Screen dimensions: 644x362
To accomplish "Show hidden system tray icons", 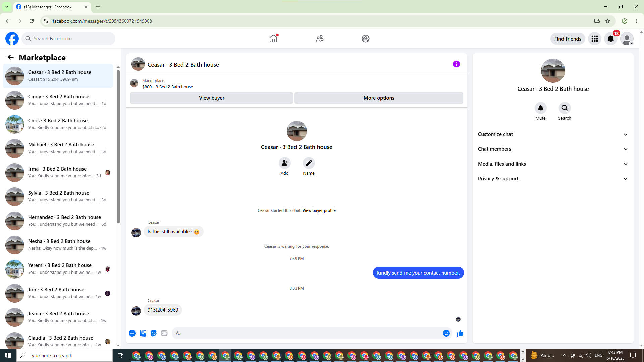I will pos(565,355).
